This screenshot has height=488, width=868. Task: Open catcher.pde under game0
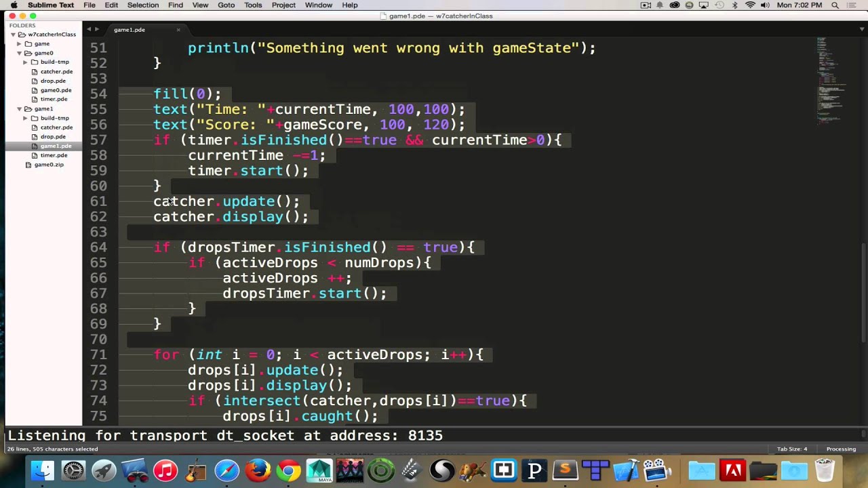56,72
